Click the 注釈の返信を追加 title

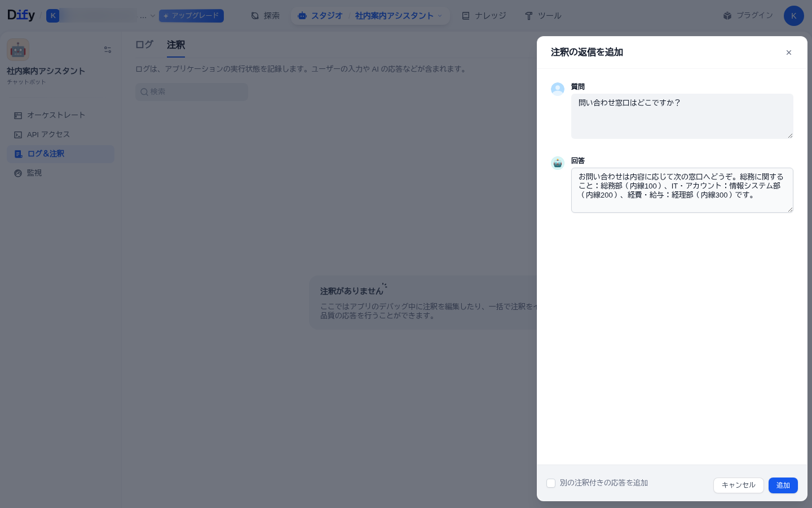tap(587, 52)
